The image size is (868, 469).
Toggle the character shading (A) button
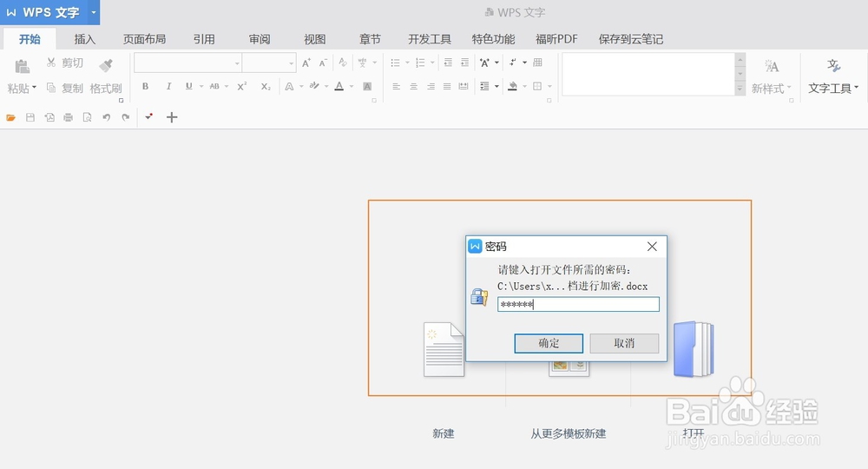367,86
